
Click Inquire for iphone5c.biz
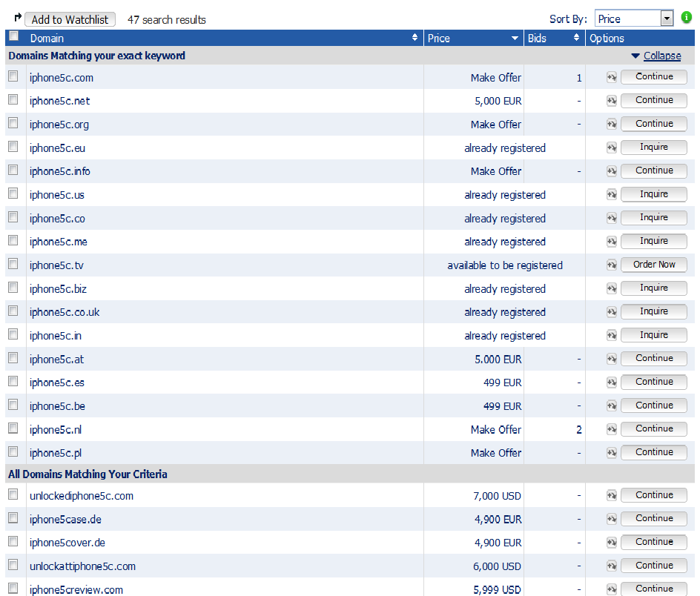[654, 288]
